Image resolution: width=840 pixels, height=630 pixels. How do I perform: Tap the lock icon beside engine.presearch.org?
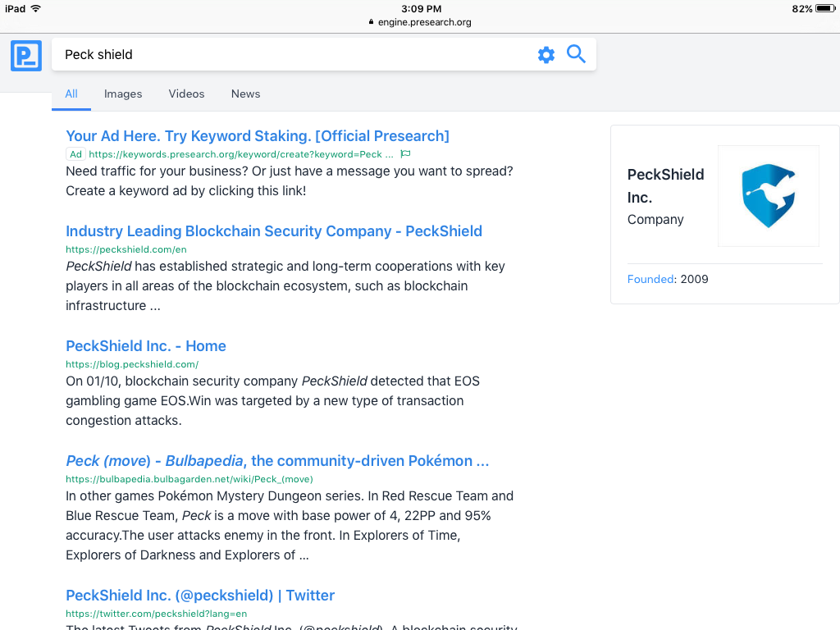pos(372,22)
